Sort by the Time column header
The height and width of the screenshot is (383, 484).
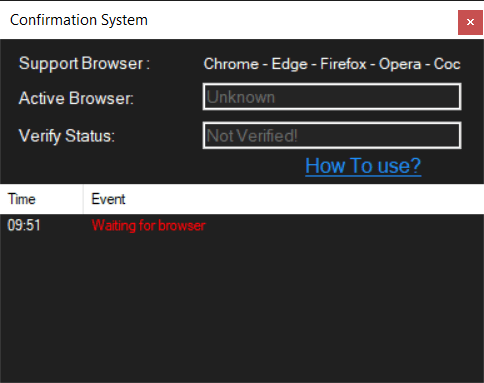point(42,199)
